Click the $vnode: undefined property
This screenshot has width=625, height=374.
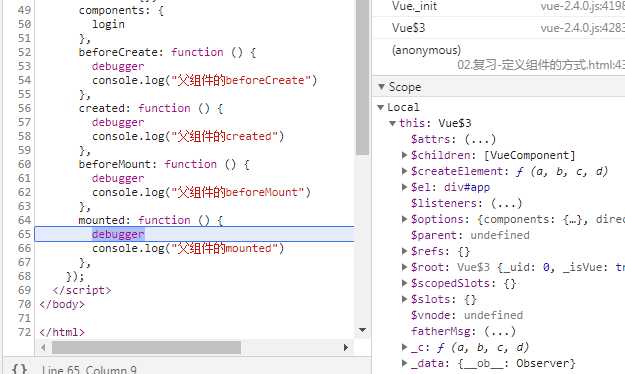pos(467,315)
